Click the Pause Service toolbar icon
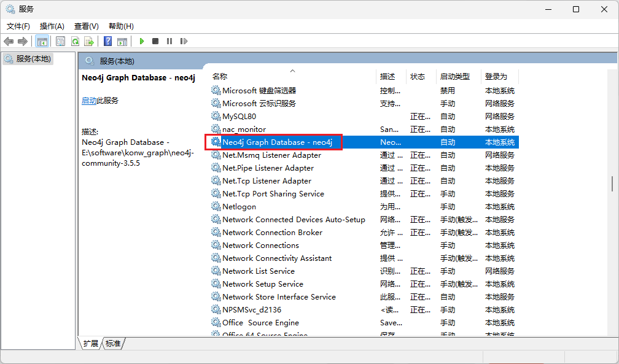The image size is (619, 364). coord(169,41)
